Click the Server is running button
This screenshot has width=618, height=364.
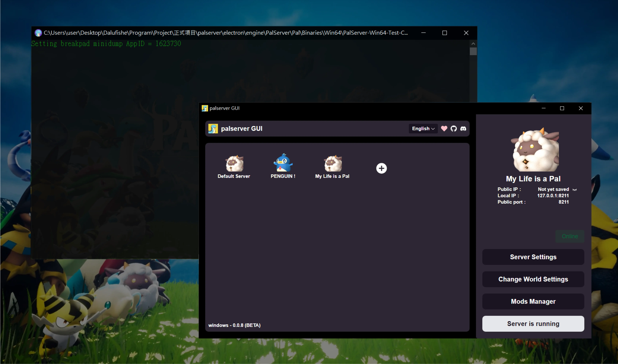tap(533, 324)
